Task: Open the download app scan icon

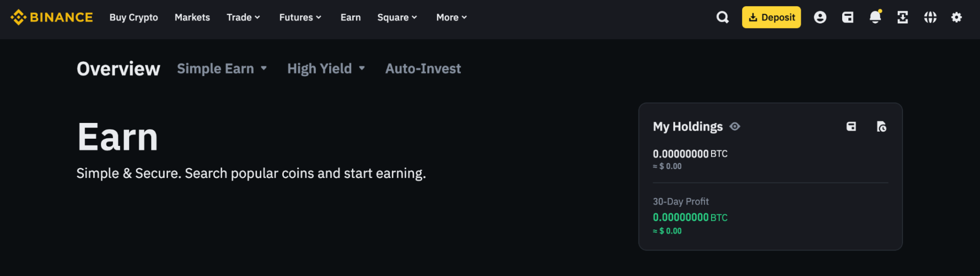Action: [x=902, y=17]
